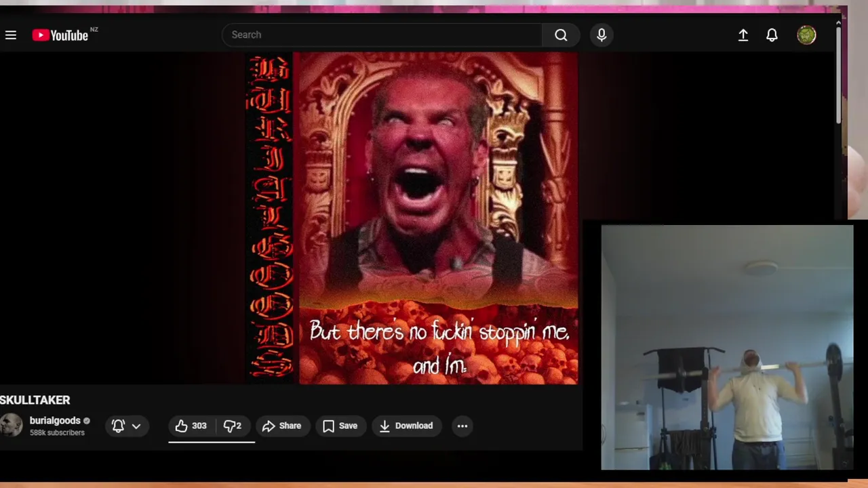Click the Share button
The width and height of the screenshot is (868, 488).
click(x=281, y=426)
